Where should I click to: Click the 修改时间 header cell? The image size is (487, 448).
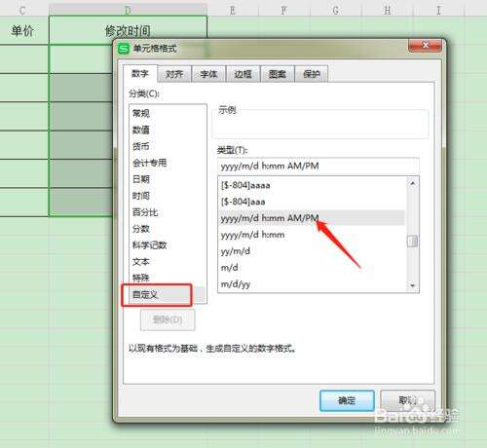click(x=128, y=30)
